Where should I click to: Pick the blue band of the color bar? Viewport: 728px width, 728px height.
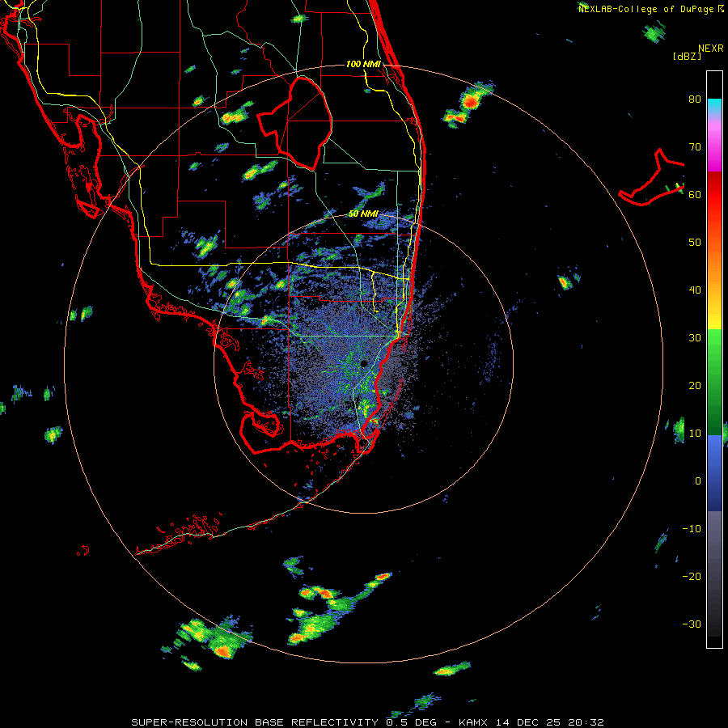(x=714, y=472)
